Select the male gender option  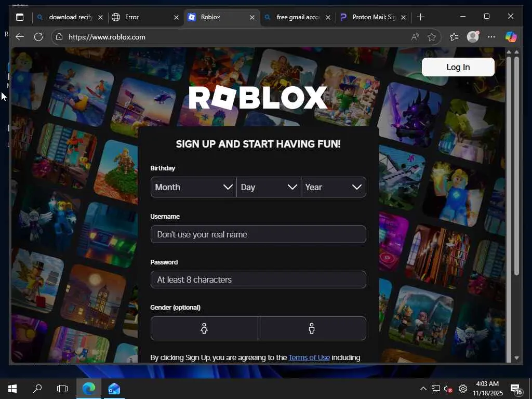(312, 328)
